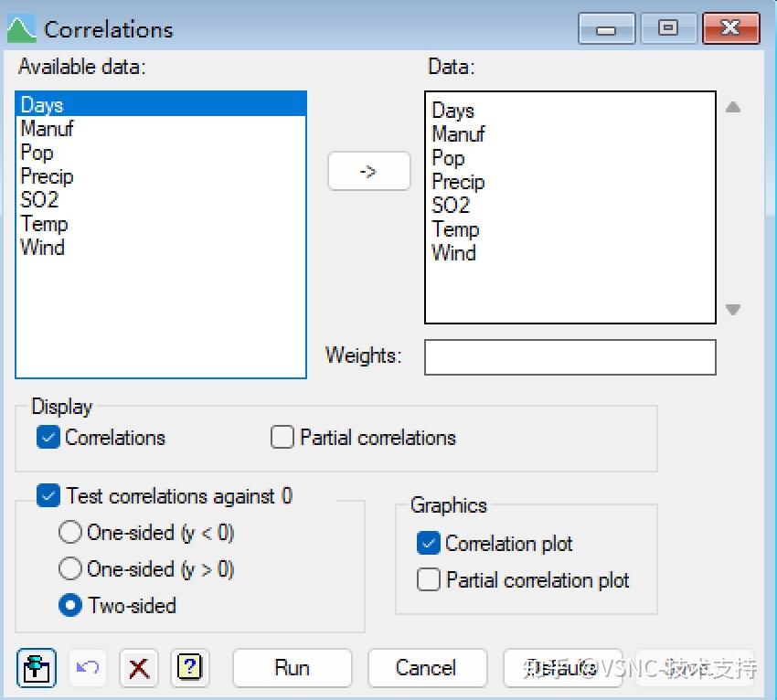Viewport: 777px width, 700px height.
Task: Click inside the Weights input field
Action: 569,356
